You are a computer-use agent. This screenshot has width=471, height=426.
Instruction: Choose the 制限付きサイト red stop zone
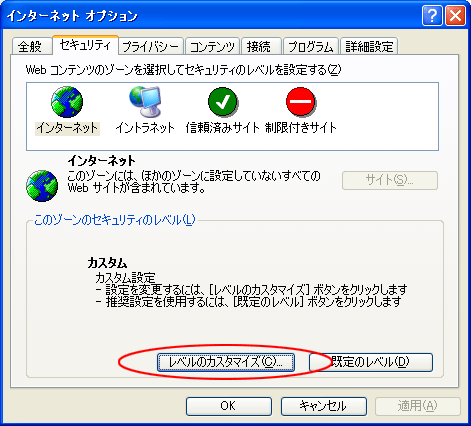[301, 102]
